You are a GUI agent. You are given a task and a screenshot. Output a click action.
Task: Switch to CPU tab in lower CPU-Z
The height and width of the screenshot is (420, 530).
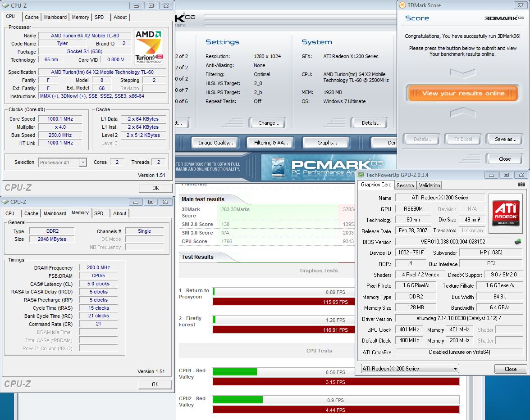pos(10,213)
